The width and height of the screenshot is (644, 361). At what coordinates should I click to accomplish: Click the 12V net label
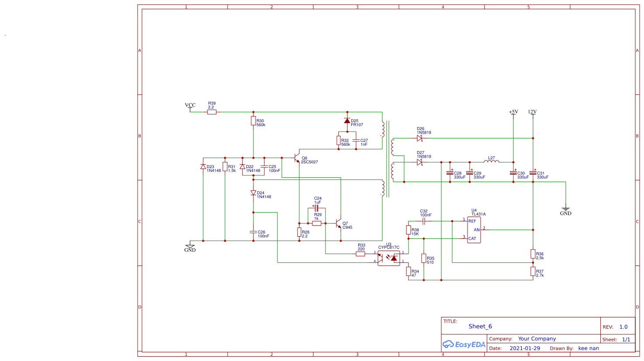[532, 112]
